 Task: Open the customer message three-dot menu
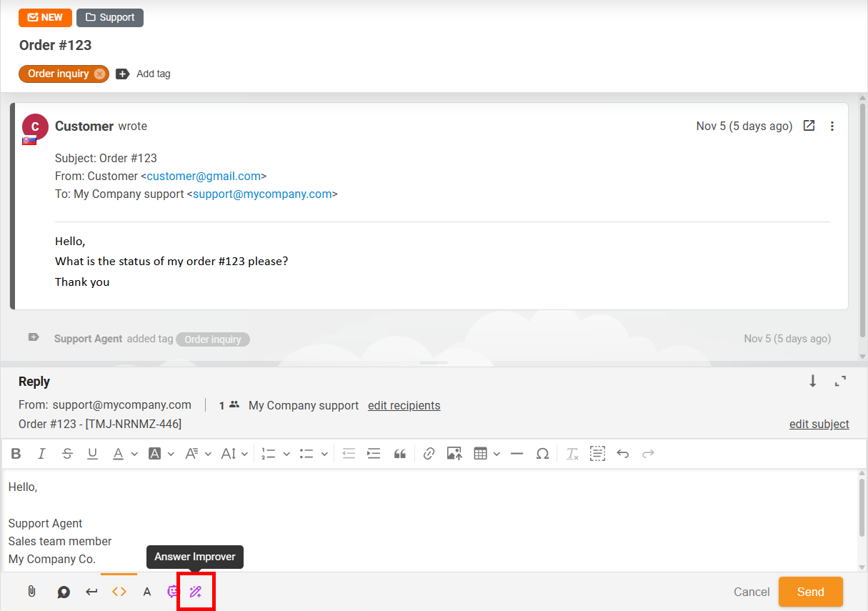(x=832, y=126)
